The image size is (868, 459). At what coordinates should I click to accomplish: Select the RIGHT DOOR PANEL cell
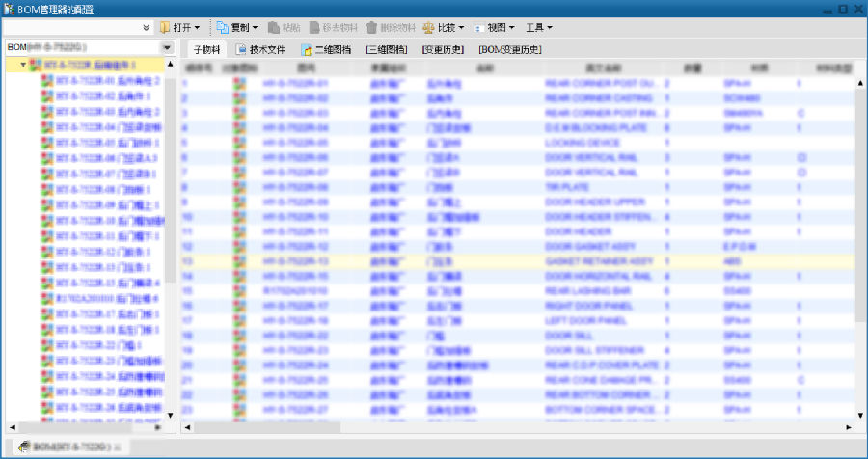(589, 306)
